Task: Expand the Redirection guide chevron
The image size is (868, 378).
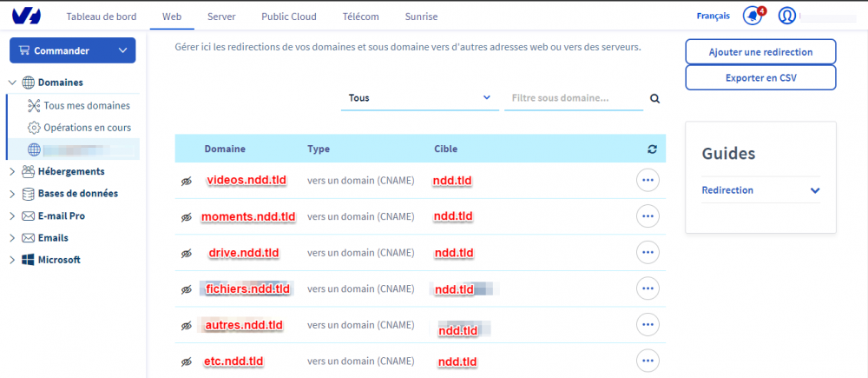Action: click(814, 190)
